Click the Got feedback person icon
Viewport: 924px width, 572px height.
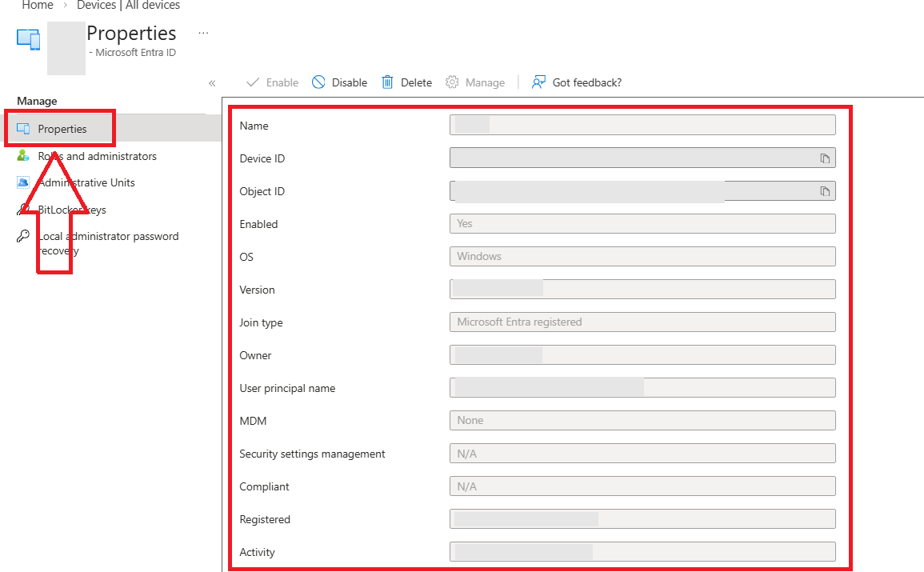[538, 82]
